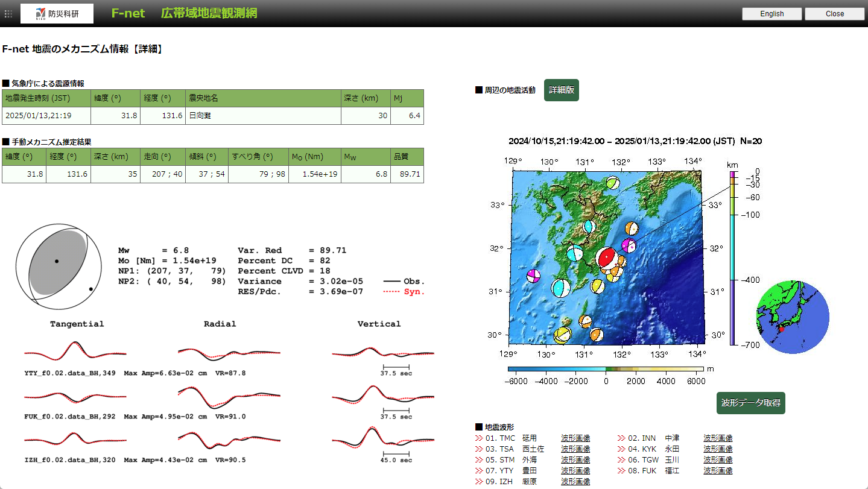Click the depth color scale bar in km
This screenshot has width=868, height=489.
coord(733,258)
